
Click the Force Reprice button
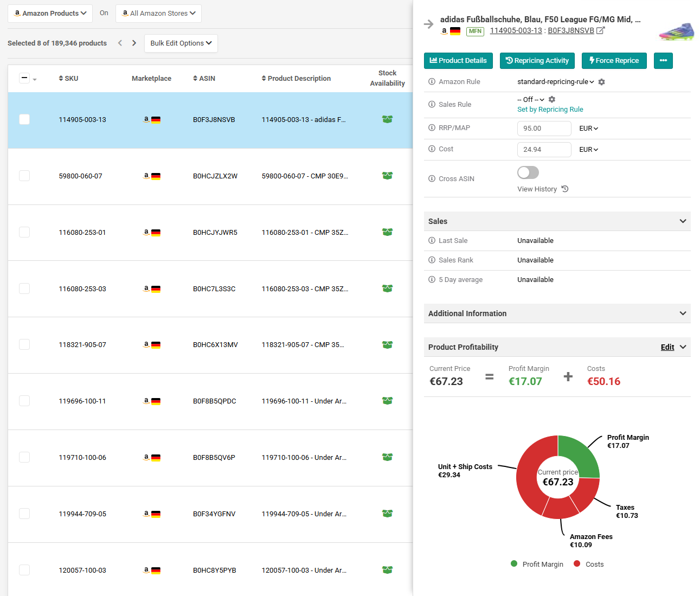614,61
